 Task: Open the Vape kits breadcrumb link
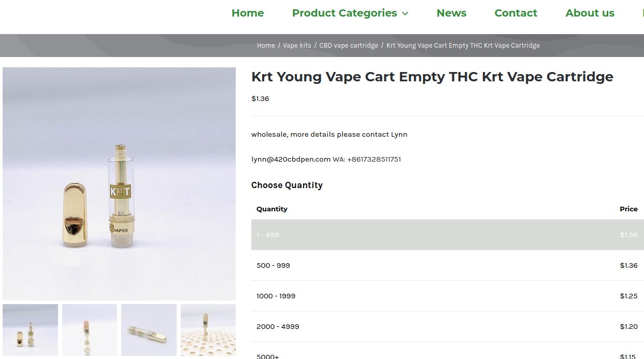pos(297,45)
